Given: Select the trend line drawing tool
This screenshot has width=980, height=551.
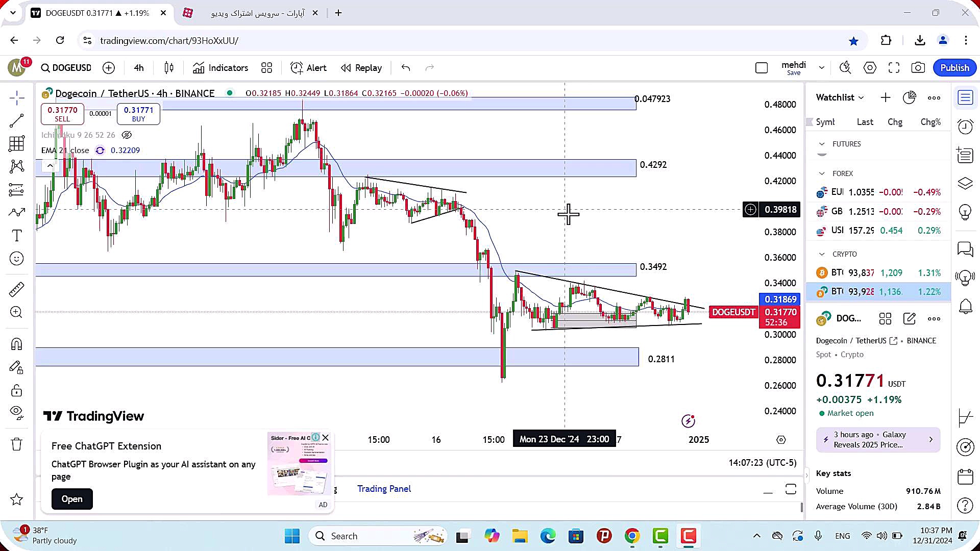Looking at the screenshot, I should pyautogui.click(x=16, y=121).
